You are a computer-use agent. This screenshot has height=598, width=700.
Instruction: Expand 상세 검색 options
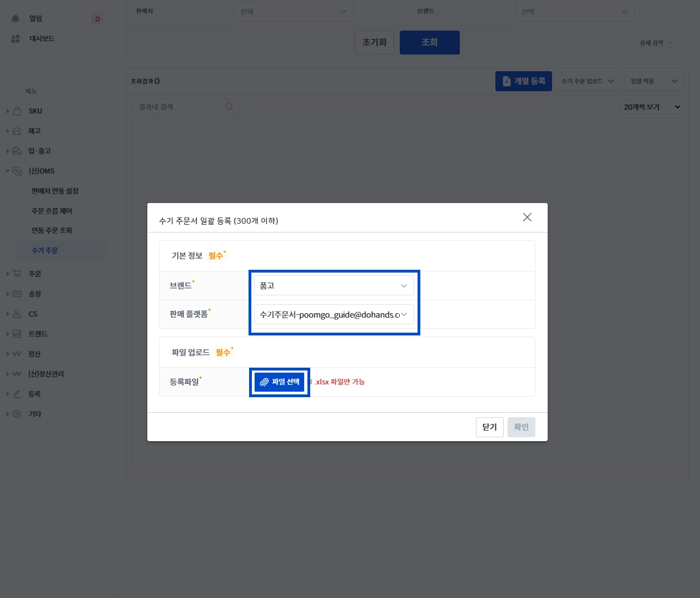[656, 43]
